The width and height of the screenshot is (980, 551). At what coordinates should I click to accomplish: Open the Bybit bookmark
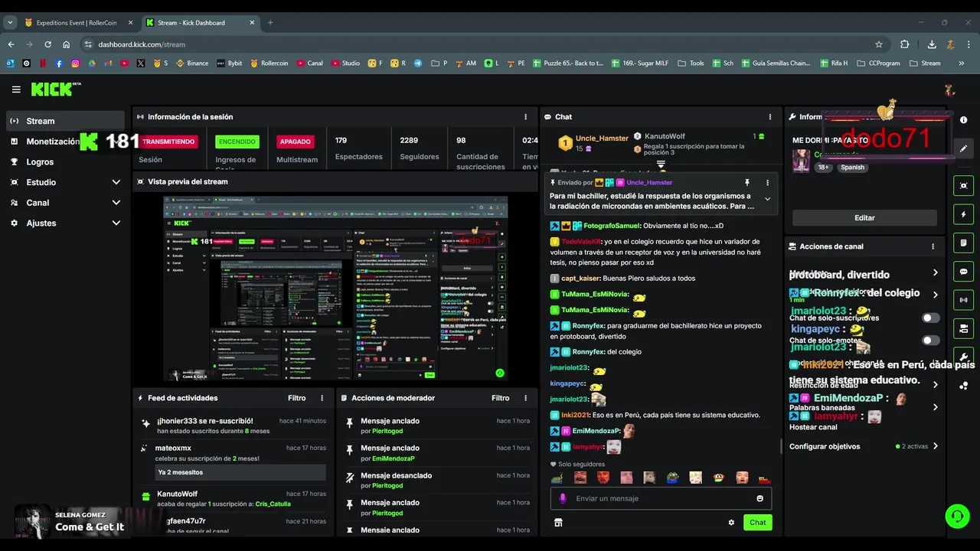coord(229,64)
